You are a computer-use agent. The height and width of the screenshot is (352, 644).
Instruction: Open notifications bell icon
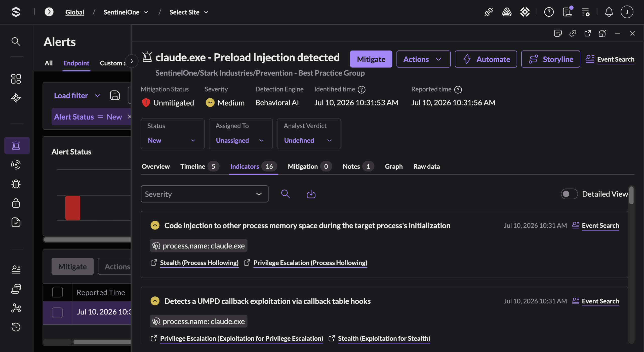[609, 12]
